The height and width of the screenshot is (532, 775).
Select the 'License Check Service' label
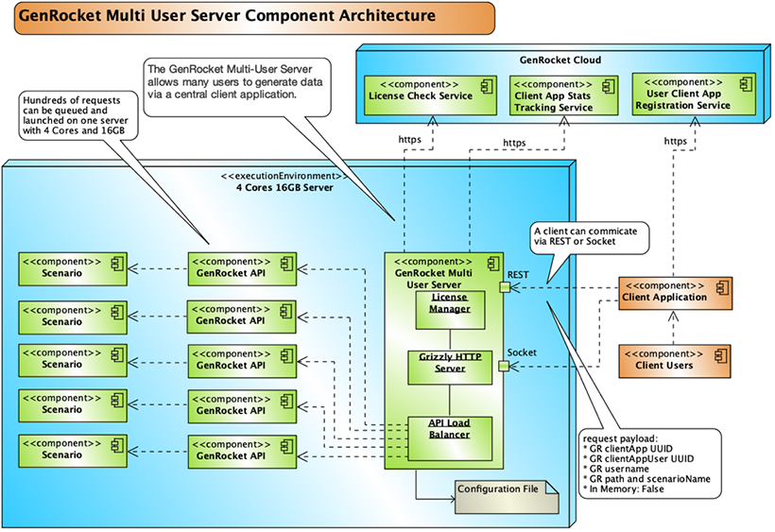(421, 96)
